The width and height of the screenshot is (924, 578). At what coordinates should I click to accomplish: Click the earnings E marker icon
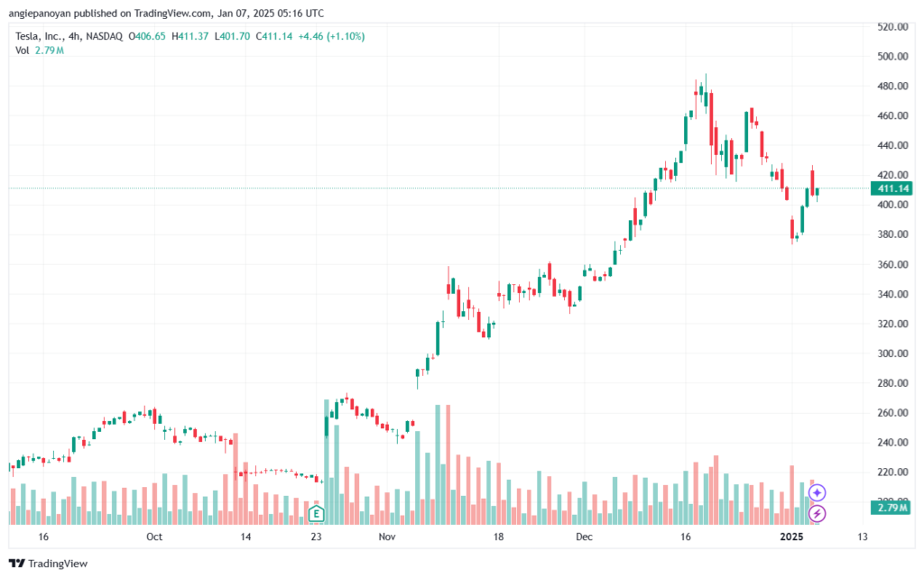[317, 513]
